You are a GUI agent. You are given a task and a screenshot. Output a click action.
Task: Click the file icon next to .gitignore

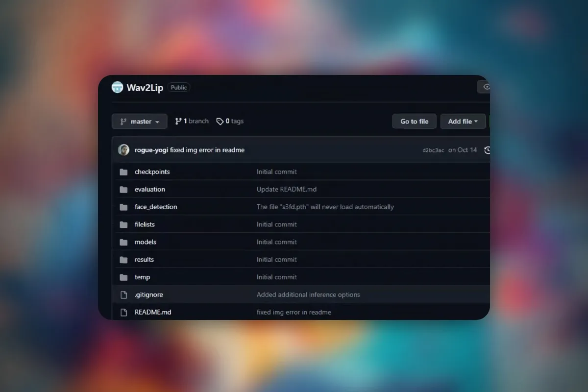(123, 295)
